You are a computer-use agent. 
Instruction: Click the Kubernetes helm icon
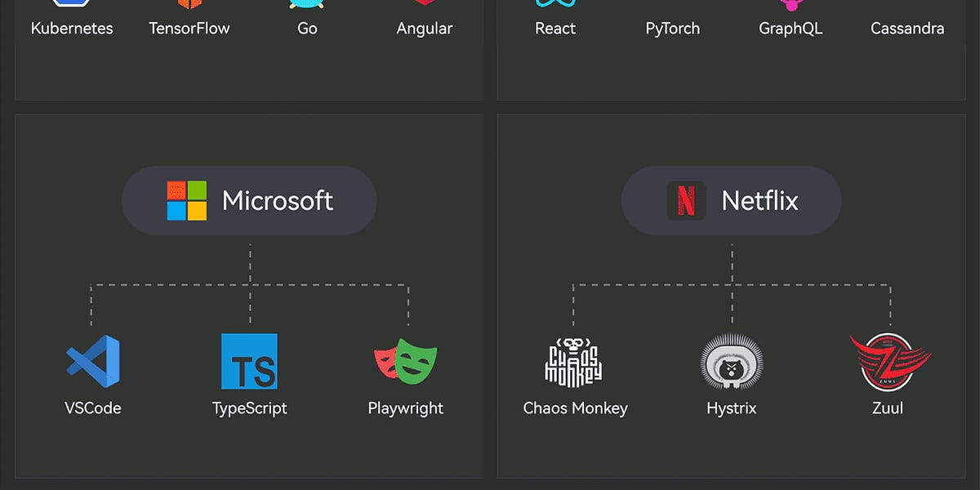coord(72,4)
